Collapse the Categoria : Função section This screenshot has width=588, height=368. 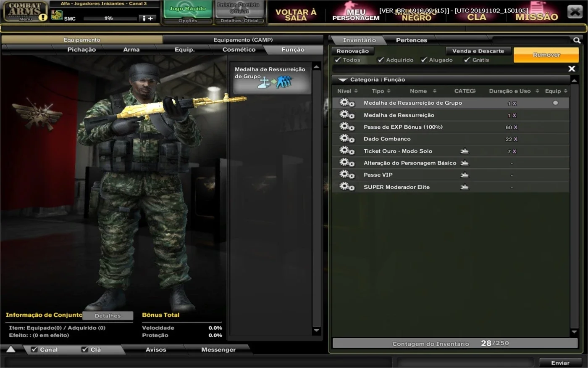[343, 79]
